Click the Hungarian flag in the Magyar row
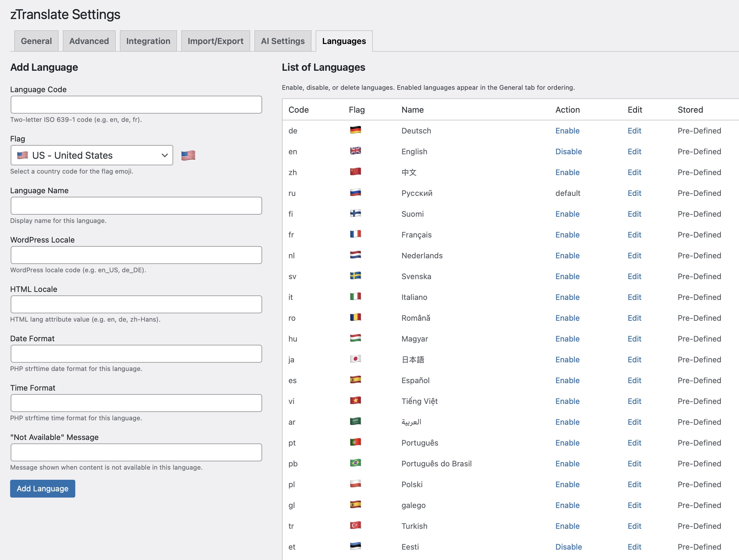The height and width of the screenshot is (560, 739). point(355,338)
